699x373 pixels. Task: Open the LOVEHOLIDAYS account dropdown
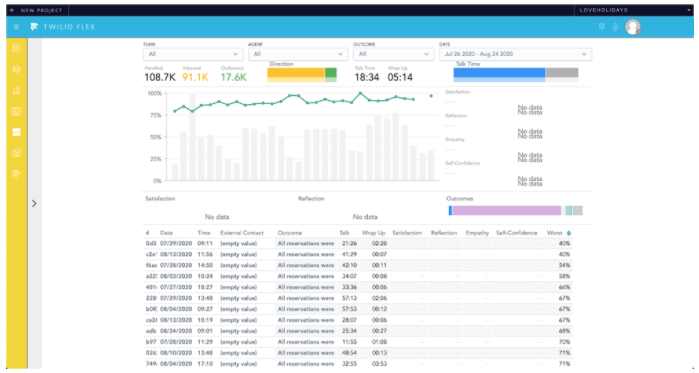tap(633, 10)
